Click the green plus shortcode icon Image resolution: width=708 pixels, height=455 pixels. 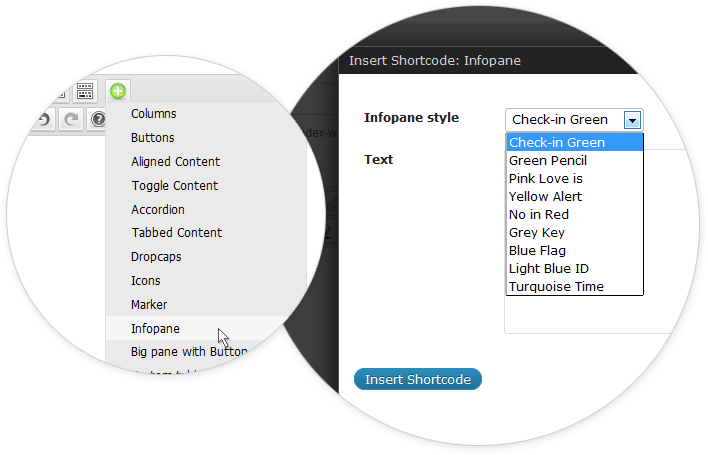[x=118, y=91]
